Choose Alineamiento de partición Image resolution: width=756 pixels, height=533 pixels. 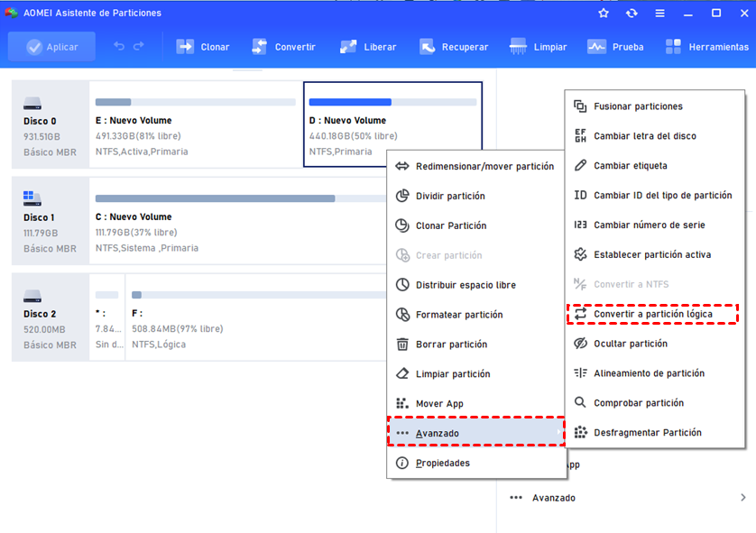point(655,373)
